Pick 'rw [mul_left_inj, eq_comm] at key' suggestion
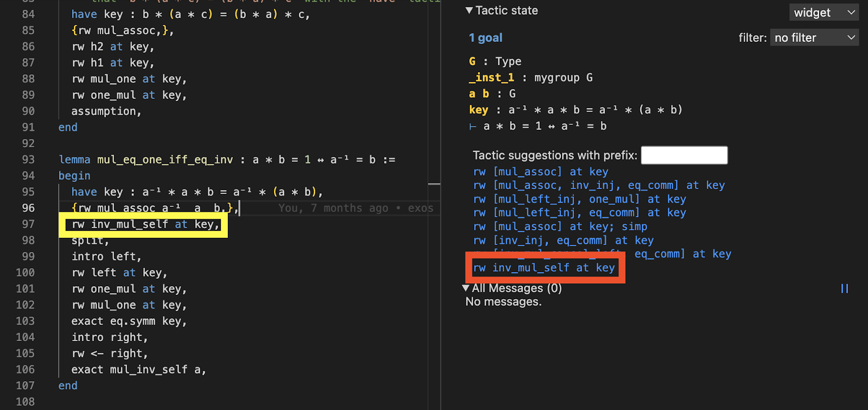This screenshot has width=868, height=410. pos(579,213)
